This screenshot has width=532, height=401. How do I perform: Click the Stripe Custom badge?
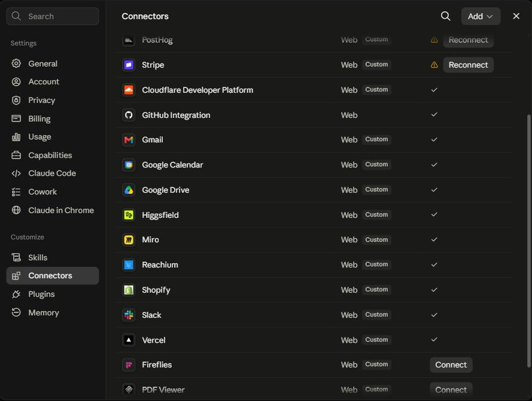click(x=376, y=65)
